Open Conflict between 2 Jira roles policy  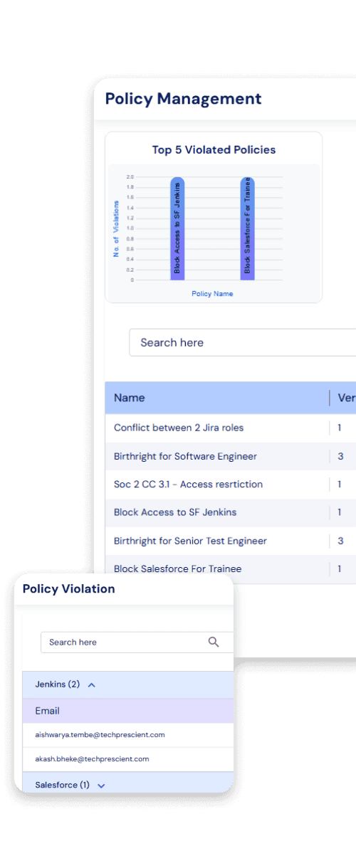[179, 428]
